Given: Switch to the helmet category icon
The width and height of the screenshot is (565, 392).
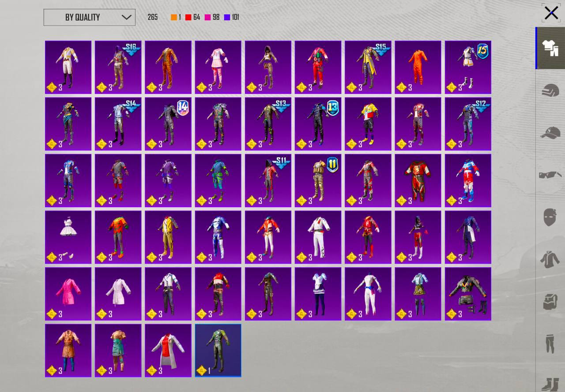Looking at the screenshot, I should coord(550,90).
